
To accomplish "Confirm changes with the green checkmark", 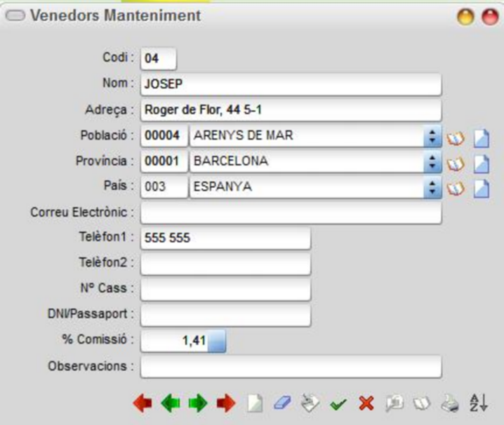I will point(338,404).
